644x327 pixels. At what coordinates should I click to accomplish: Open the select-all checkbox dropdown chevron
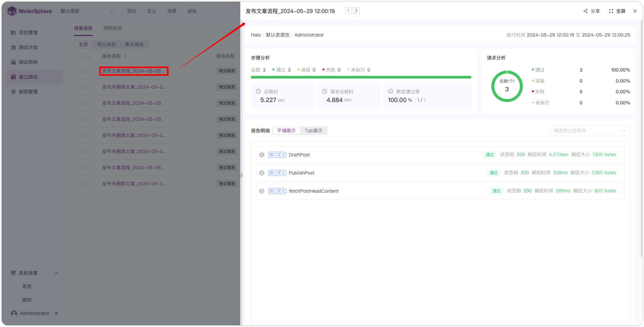tap(89, 56)
